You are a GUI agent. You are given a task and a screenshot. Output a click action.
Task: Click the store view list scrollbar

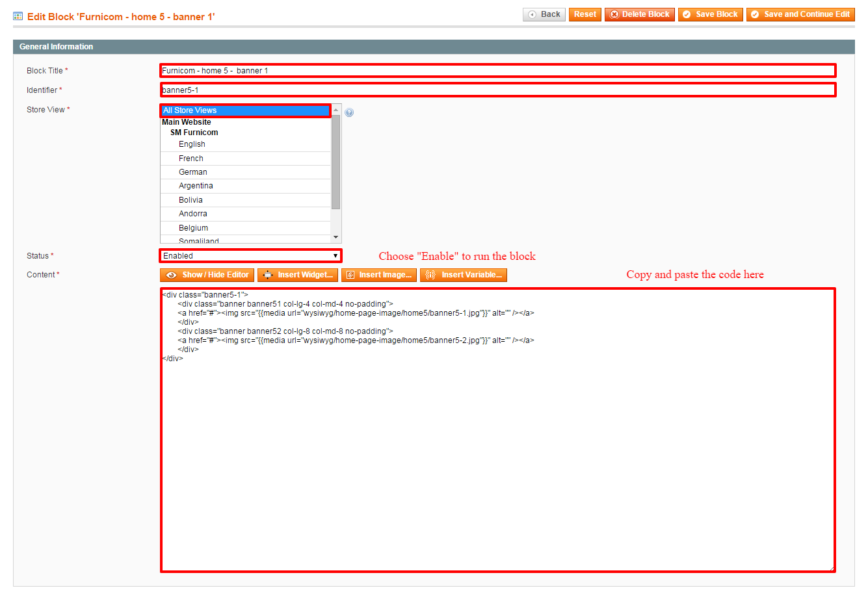tap(336, 162)
